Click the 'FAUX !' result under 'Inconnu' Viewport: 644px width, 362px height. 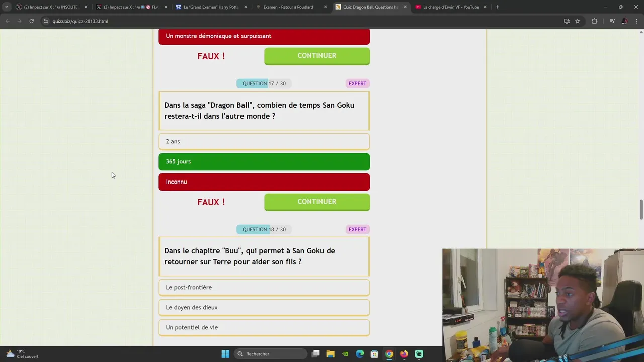click(x=211, y=202)
